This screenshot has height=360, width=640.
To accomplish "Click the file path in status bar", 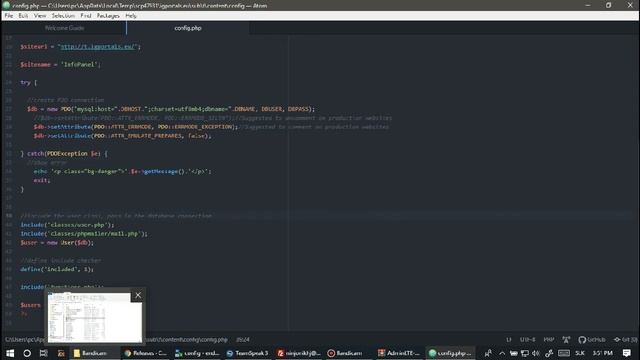I will 116,340.
